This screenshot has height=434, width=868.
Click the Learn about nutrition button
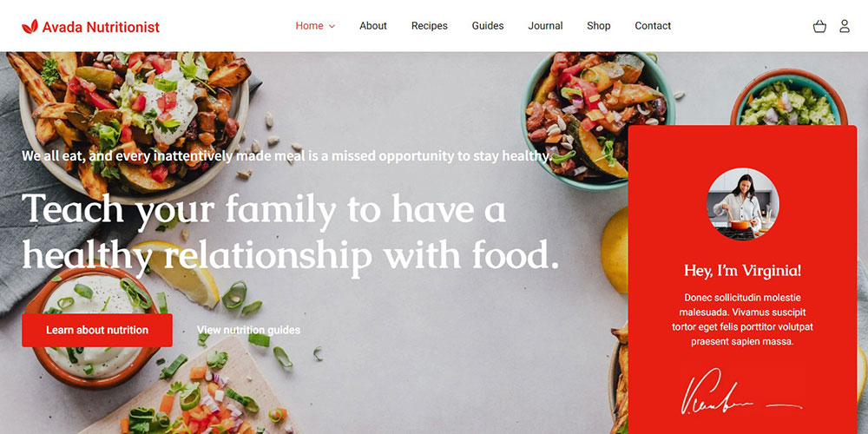97,330
